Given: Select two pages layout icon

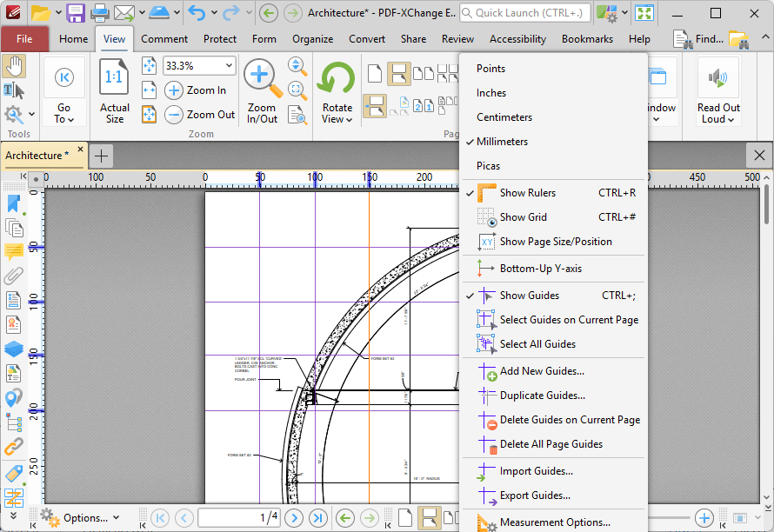Looking at the screenshot, I should click(x=423, y=74).
